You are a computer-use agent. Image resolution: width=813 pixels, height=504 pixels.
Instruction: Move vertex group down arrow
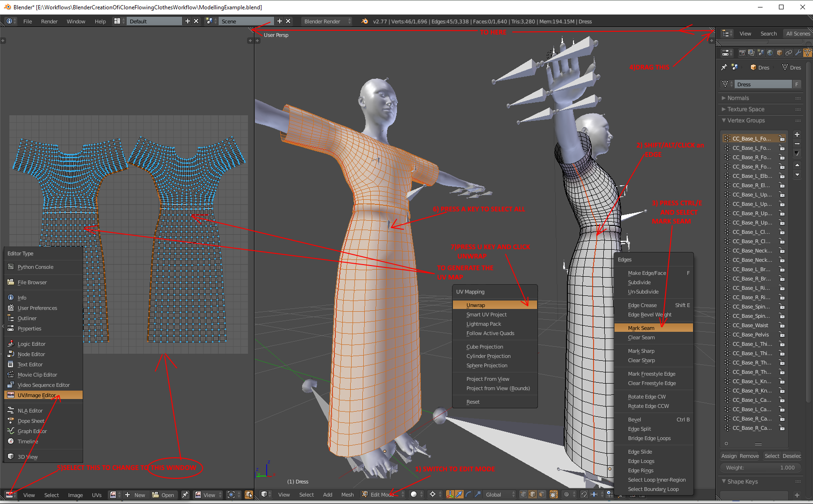tap(797, 175)
